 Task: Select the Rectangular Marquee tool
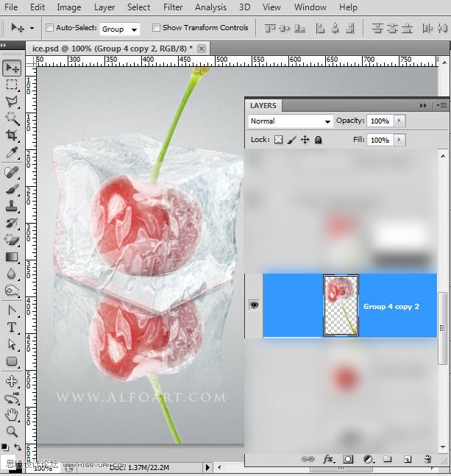click(x=12, y=85)
